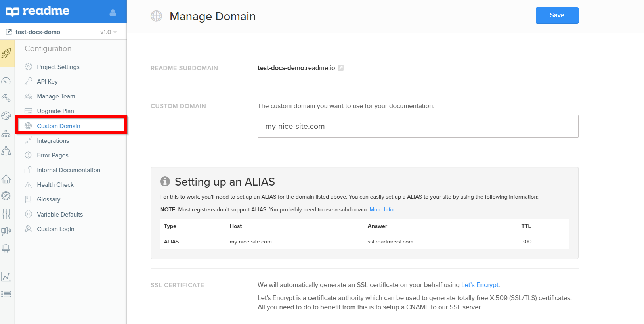Select the hammer tool icon in sidebar

(x=6, y=98)
